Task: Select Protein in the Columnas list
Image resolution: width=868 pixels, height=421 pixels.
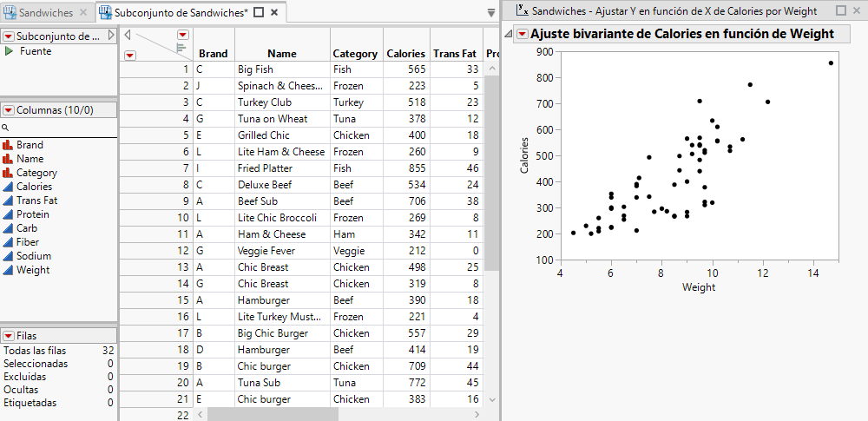Action: (x=33, y=214)
